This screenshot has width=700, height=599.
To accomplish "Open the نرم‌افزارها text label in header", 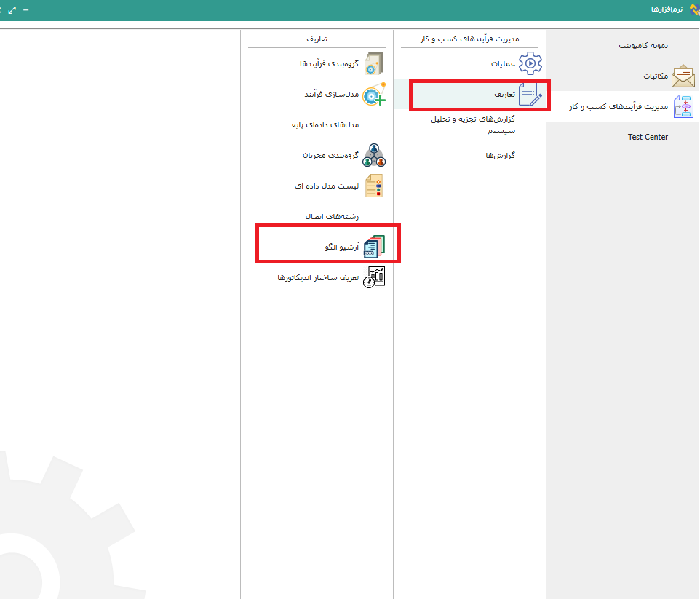I will tap(667, 9).
